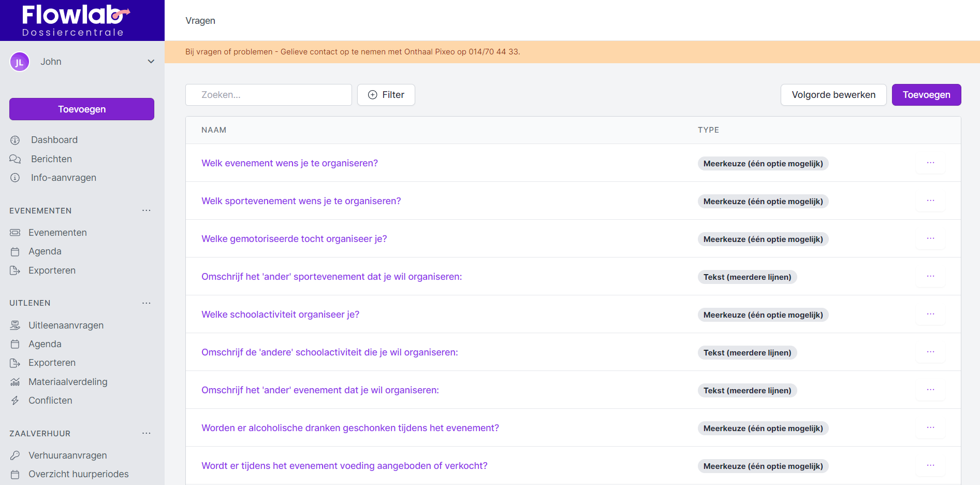Open Overzicht huurperiodes in sidebar
The image size is (980, 485).
(78, 474)
